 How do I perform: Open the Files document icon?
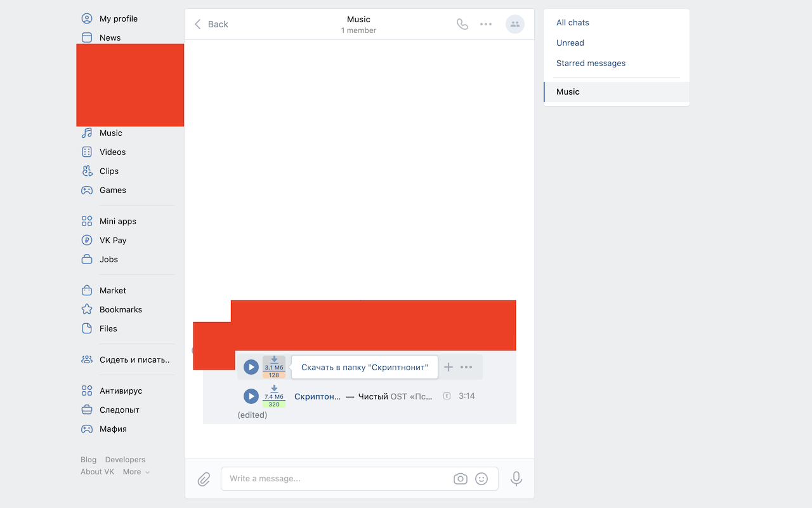(87, 328)
